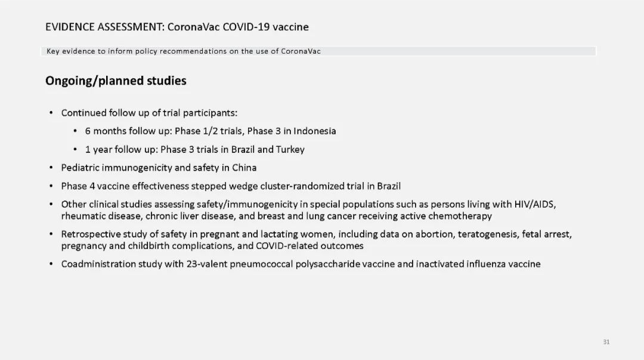The width and height of the screenshot is (644, 360).
Task: Click the words 'Brazil and Turkey'
Action: coord(268,149)
